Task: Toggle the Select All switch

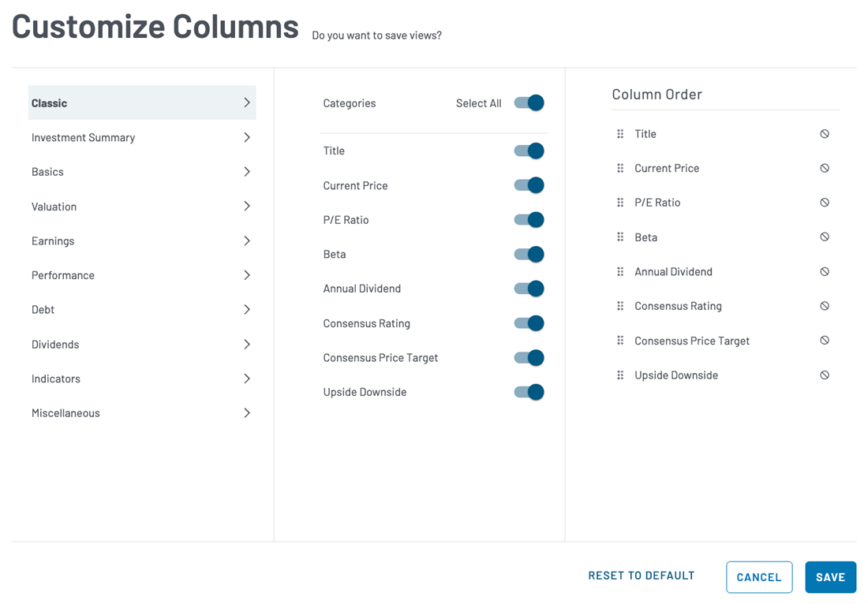Action: pos(529,103)
